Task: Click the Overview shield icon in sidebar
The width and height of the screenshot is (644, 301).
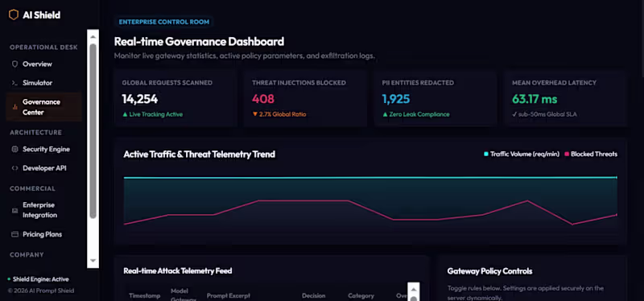Action: coord(14,64)
